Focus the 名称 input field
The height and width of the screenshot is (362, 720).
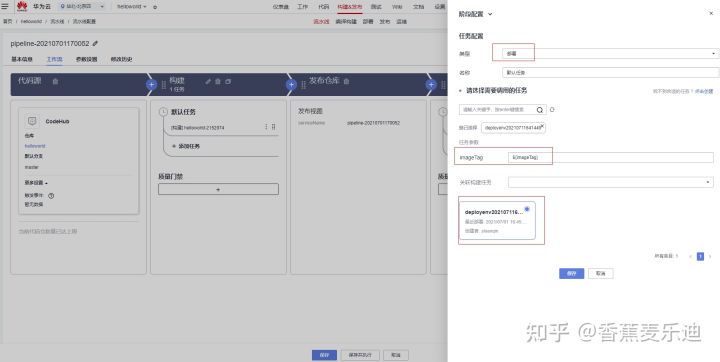[x=610, y=73]
